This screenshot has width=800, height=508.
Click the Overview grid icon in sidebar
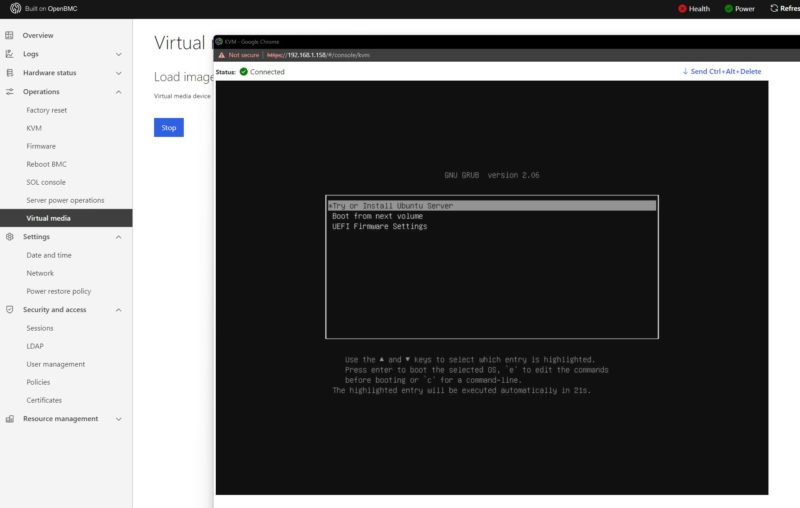(x=9, y=35)
